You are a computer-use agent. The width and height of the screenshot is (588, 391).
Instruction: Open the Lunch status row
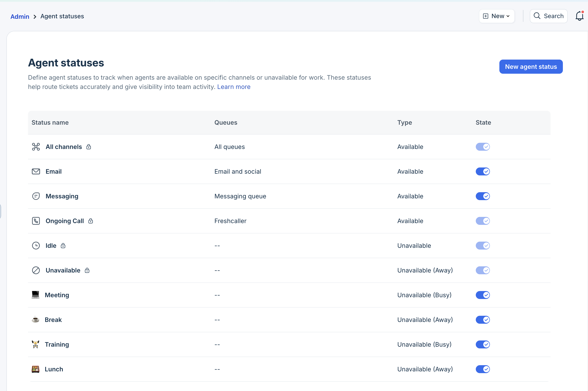point(54,369)
